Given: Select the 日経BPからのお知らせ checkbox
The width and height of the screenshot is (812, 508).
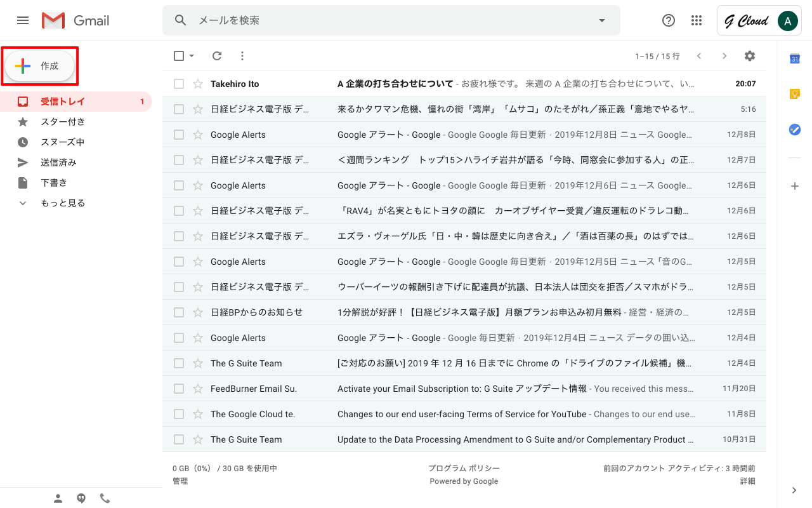Looking at the screenshot, I should 179,312.
